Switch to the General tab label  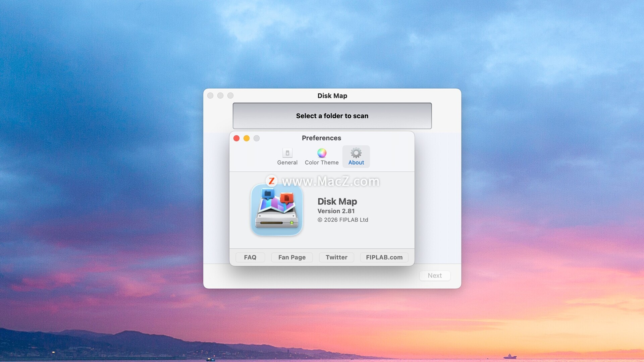click(x=287, y=163)
